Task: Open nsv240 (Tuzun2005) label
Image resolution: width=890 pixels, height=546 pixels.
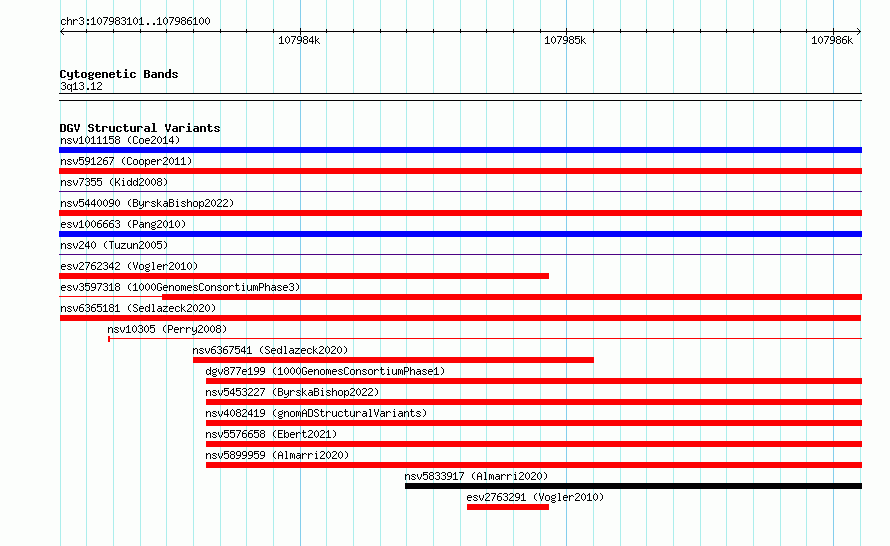Action: coord(114,245)
